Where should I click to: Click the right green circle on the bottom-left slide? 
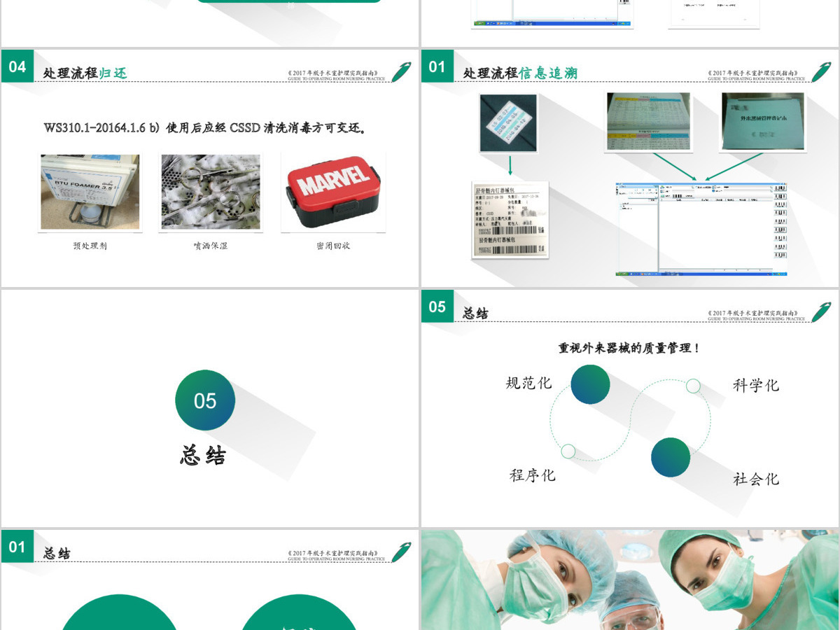pos(300,612)
